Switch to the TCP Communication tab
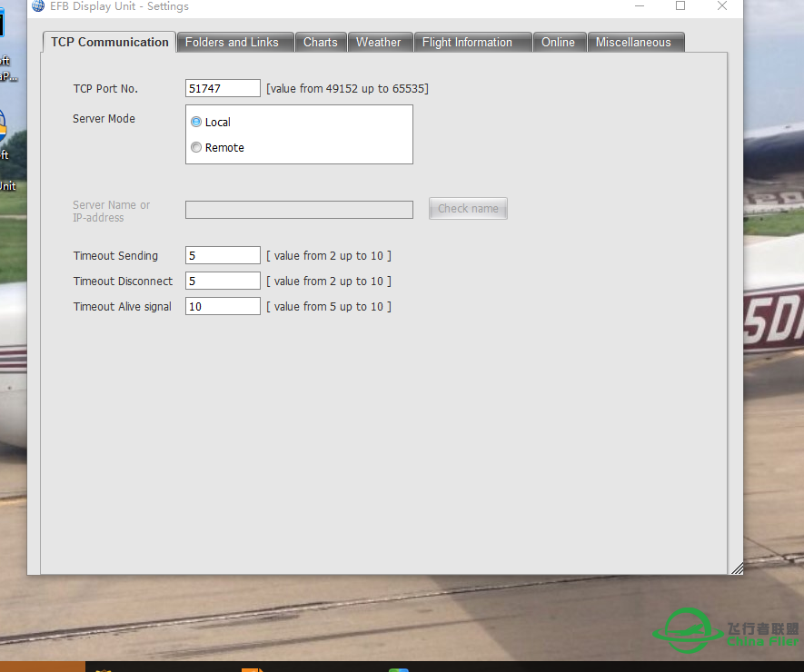Screen dimensions: 804x672 (x=109, y=42)
